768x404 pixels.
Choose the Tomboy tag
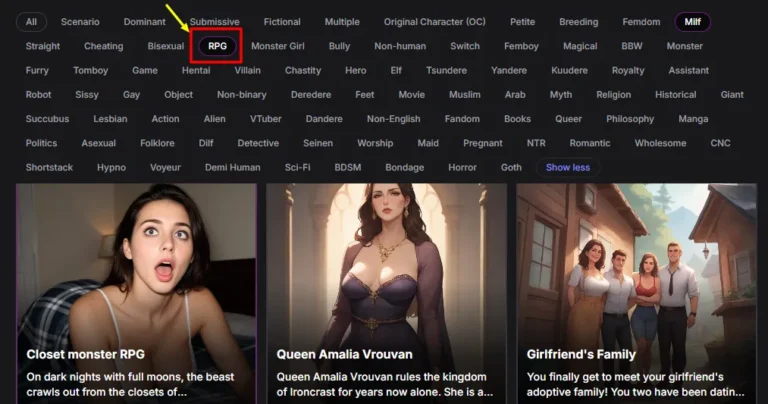point(91,71)
